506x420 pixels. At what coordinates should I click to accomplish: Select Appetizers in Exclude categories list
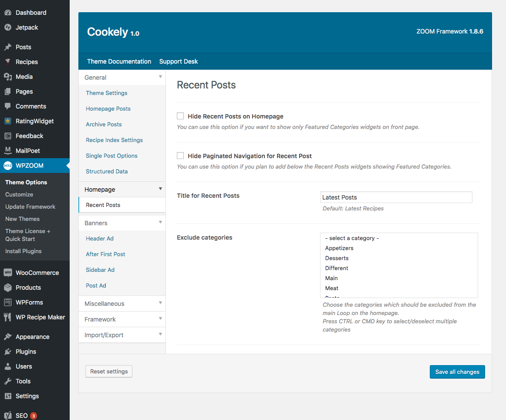(x=339, y=248)
